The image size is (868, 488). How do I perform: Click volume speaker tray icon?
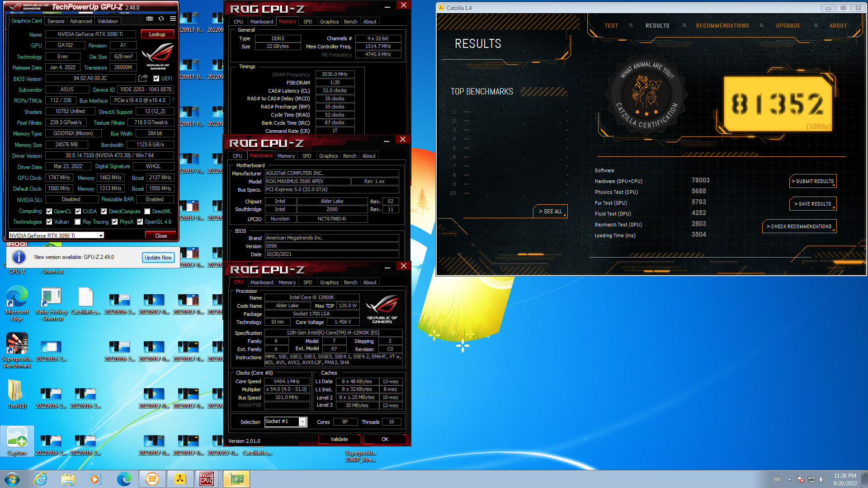[x=822, y=479]
